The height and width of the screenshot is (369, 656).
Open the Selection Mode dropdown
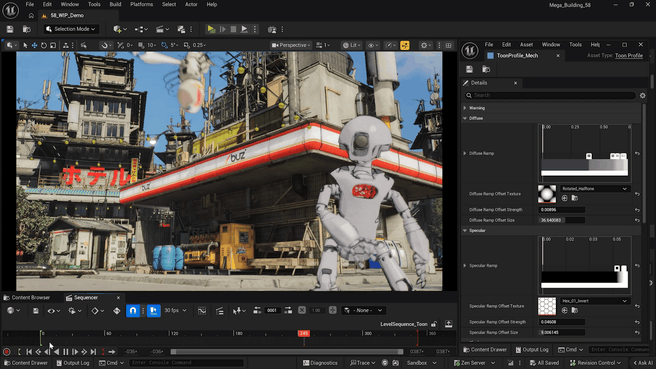click(71, 29)
